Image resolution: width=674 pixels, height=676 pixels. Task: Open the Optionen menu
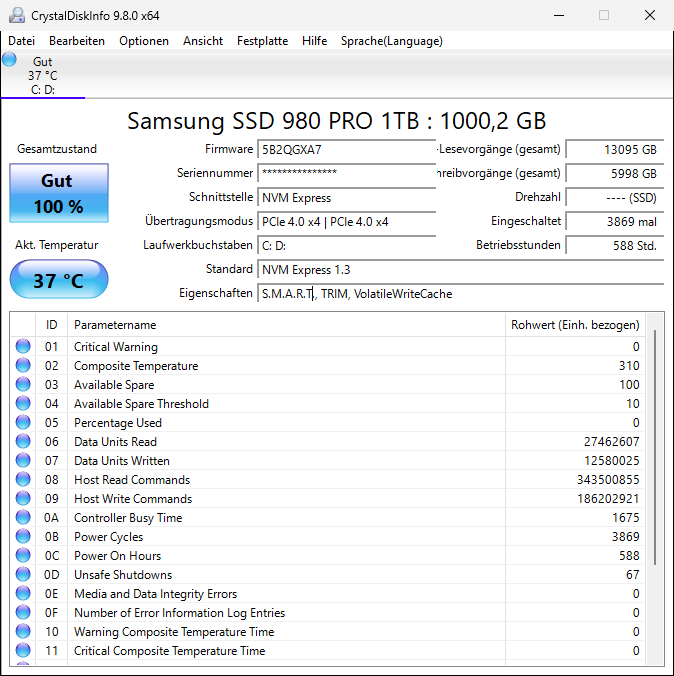tap(144, 41)
